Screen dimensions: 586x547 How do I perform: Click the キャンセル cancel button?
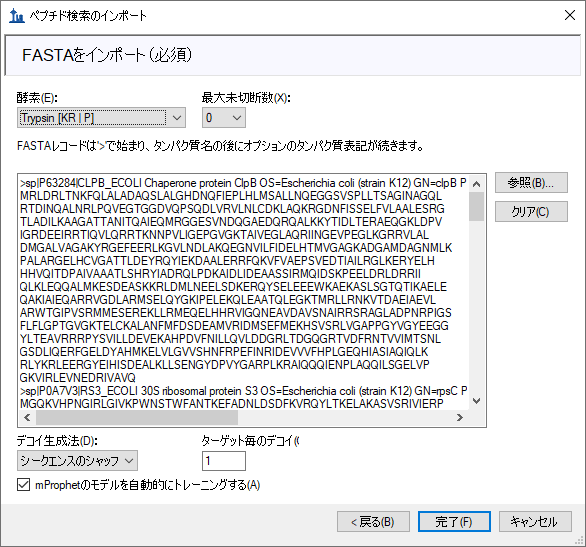tap(535, 522)
